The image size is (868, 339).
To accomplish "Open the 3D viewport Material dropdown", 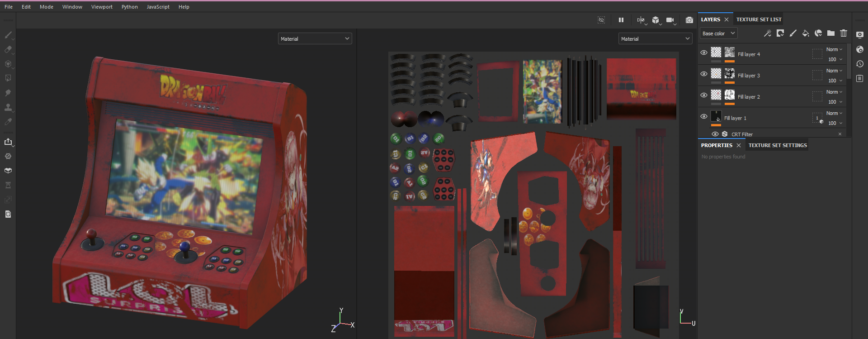I will tap(315, 39).
